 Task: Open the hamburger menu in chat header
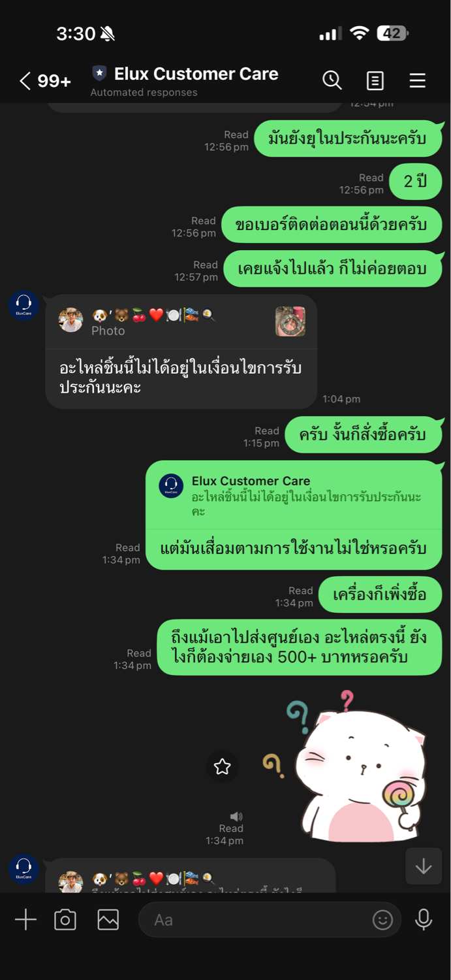click(418, 80)
